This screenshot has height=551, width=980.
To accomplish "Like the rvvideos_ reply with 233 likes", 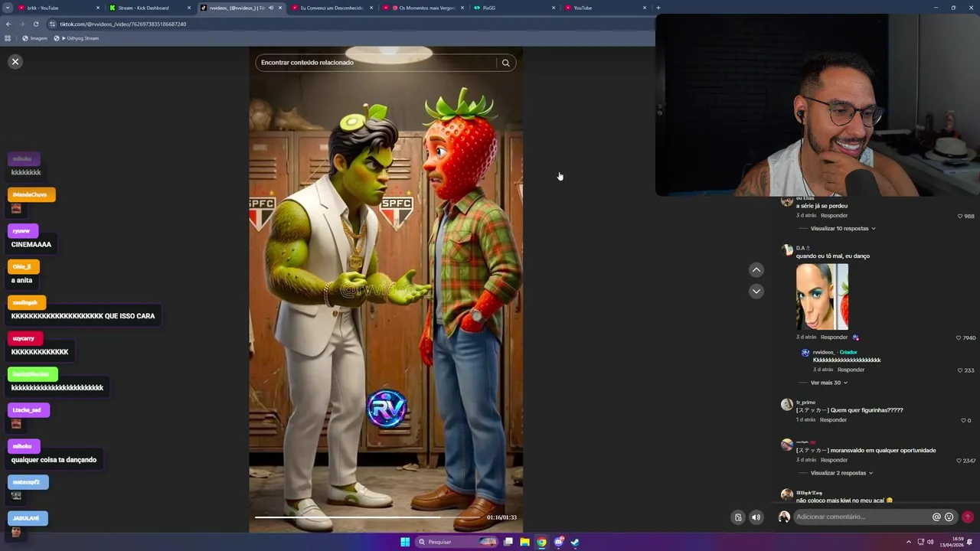I will (x=960, y=370).
